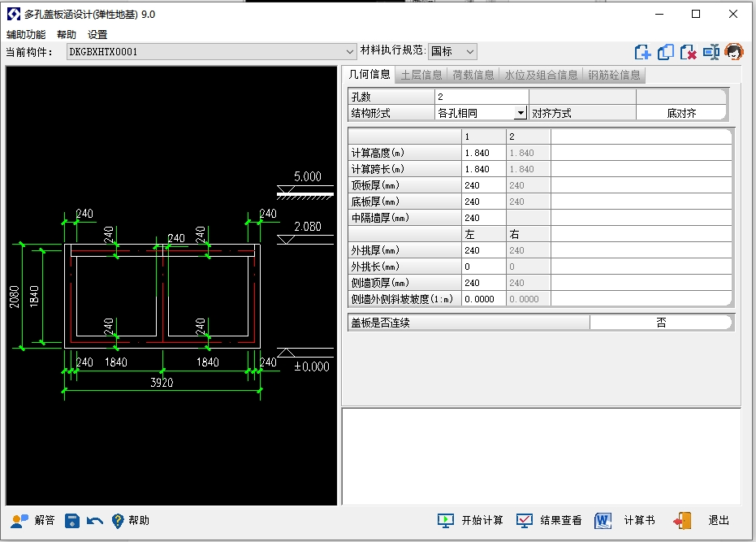Click the delete component icon
The image size is (756, 542).
coord(688,52)
